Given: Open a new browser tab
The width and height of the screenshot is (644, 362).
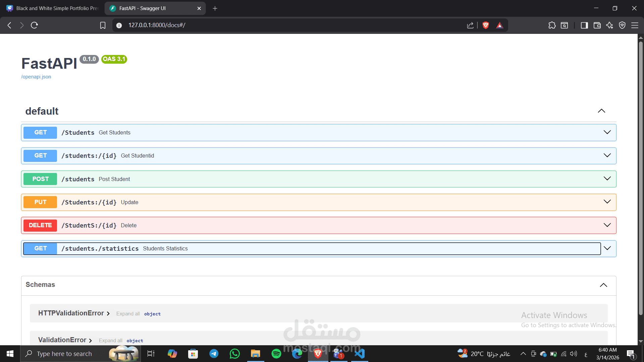Looking at the screenshot, I should tap(215, 8).
